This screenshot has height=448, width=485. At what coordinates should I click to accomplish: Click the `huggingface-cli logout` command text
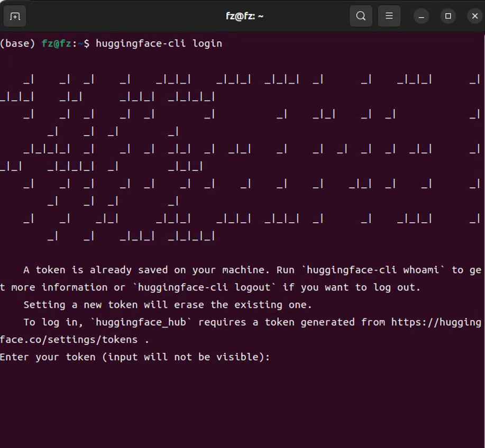pyautogui.click(x=204, y=287)
